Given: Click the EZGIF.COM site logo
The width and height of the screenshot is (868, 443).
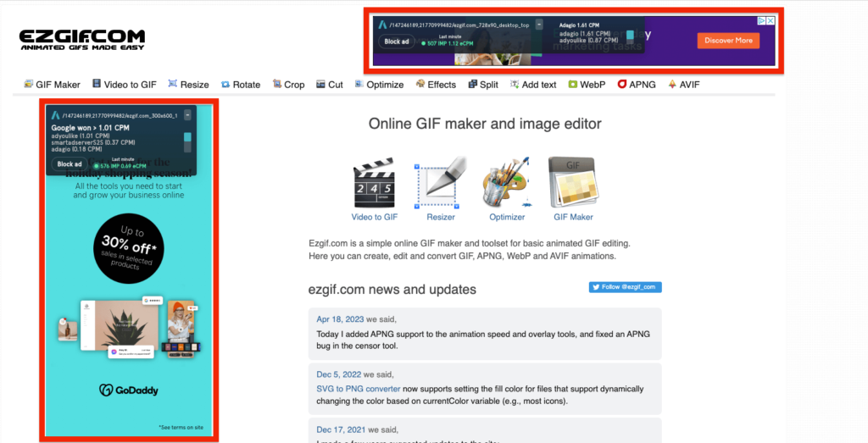Looking at the screenshot, I should click(x=82, y=40).
